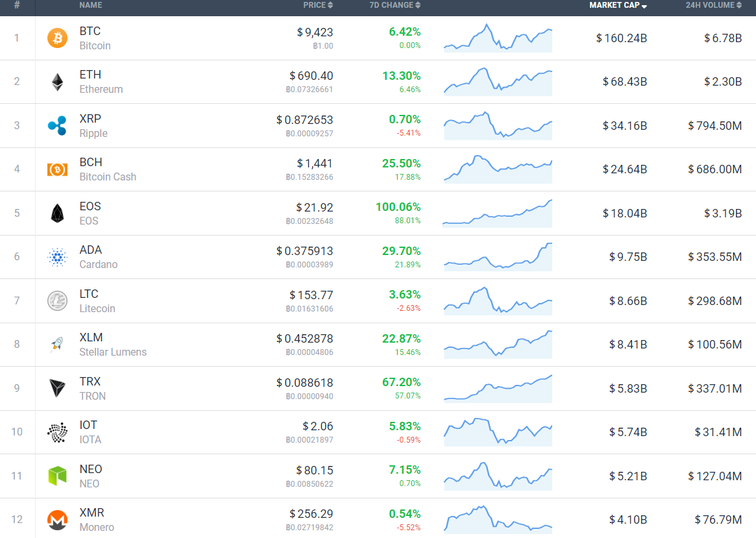Click the $4.10B Monero market cap
Viewport: 756px width, 538px height.
point(628,520)
